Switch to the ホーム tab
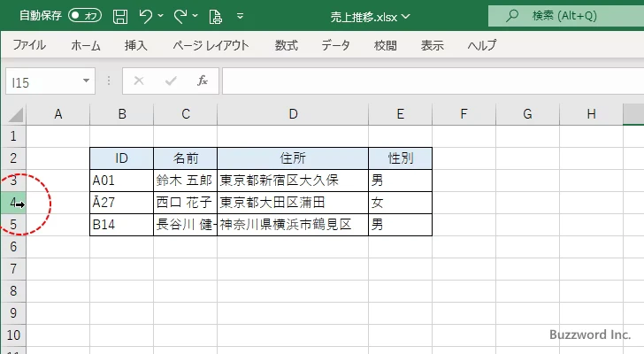The width and height of the screenshot is (644, 354). [86, 45]
